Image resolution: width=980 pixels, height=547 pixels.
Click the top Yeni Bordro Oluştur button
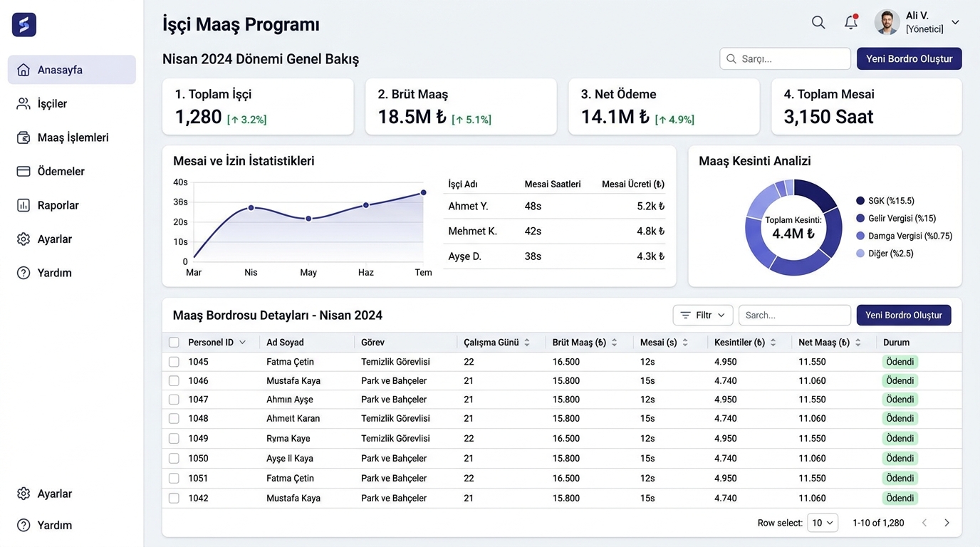click(909, 58)
